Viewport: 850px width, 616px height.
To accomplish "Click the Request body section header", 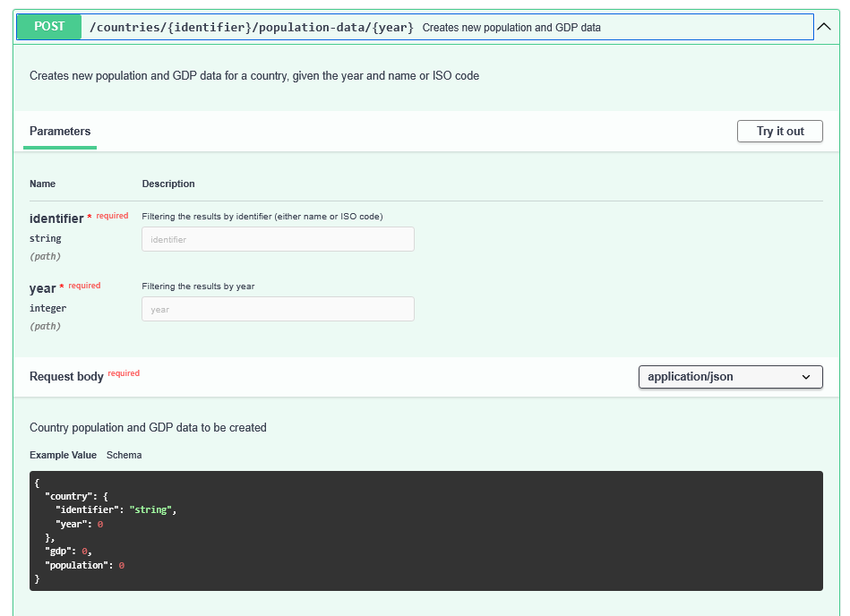I will [x=67, y=376].
